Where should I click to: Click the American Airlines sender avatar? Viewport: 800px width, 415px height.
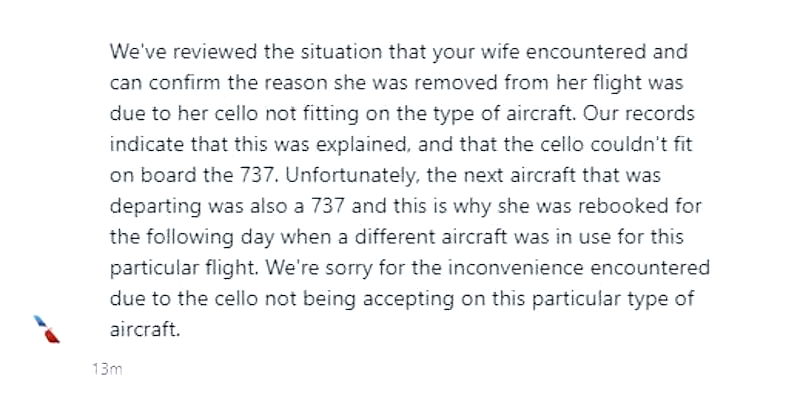click(x=44, y=329)
